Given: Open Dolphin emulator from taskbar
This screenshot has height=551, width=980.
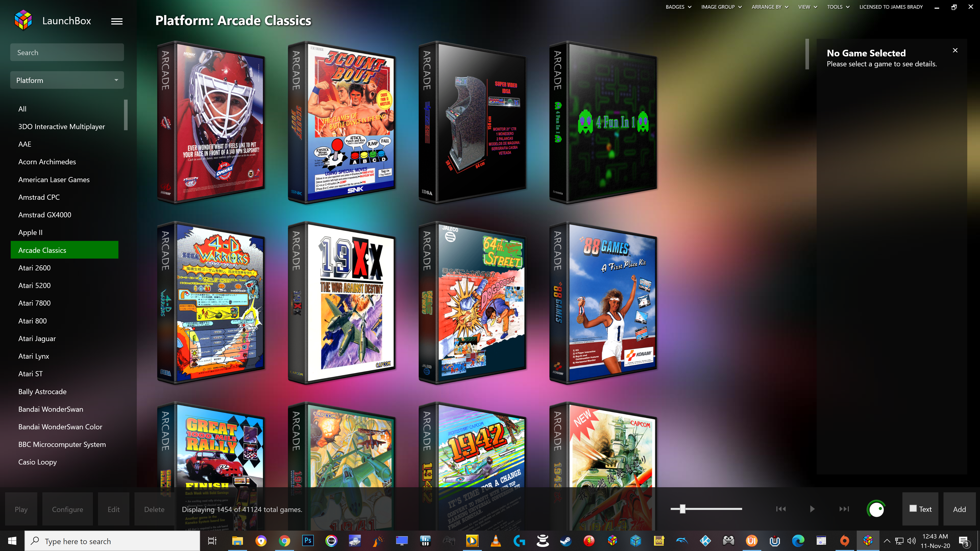Looking at the screenshot, I should 682,540.
